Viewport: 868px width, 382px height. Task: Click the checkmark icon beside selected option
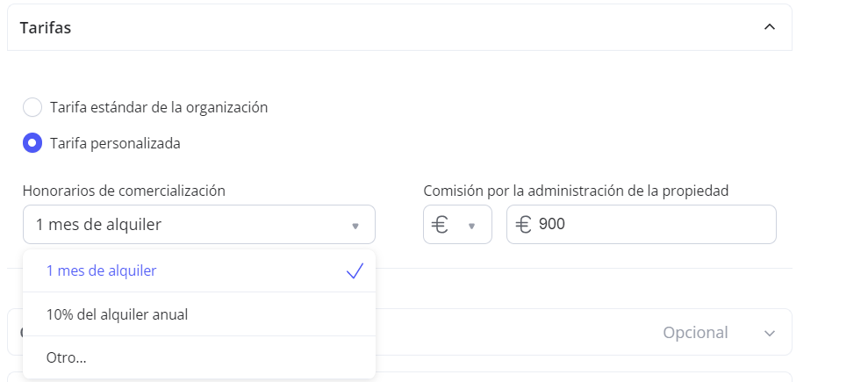[x=355, y=271]
